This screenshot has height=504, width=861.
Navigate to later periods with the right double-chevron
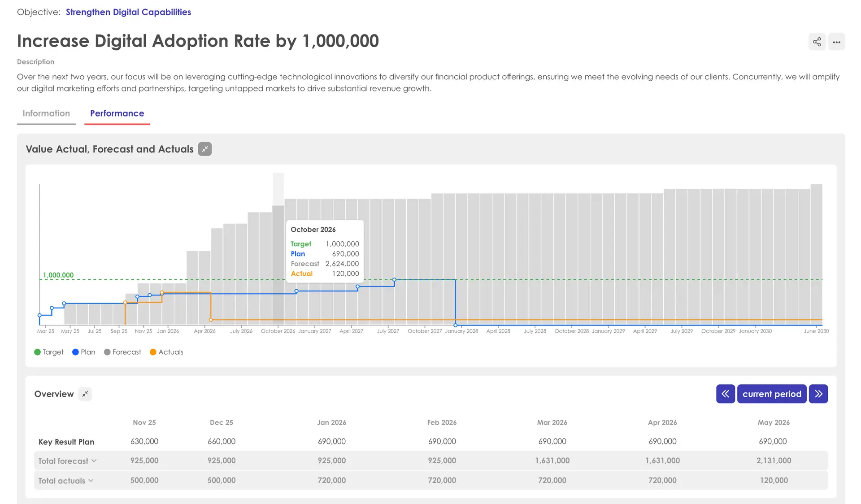[x=819, y=394]
